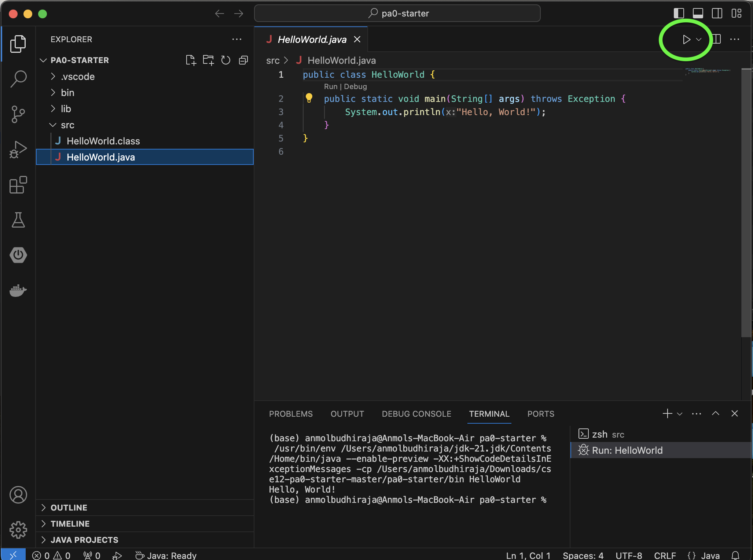
Task: Split the editor to the right
Action: pyautogui.click(x=717, y=39)
